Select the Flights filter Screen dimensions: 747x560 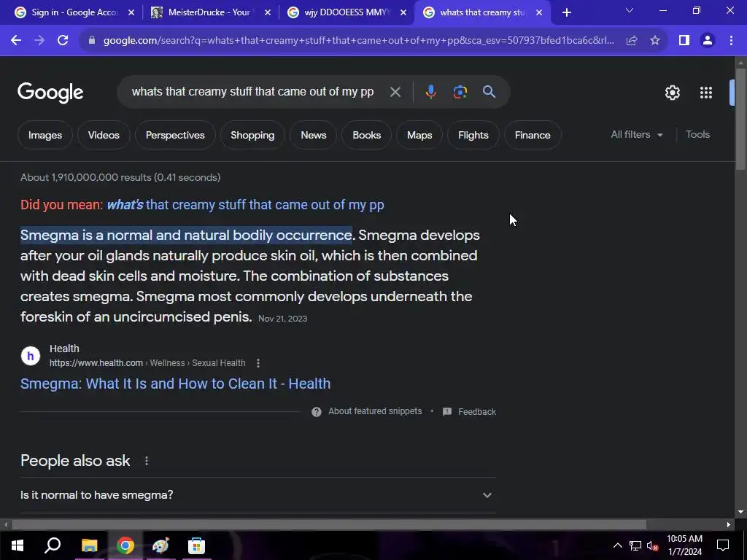coord(473,135)
